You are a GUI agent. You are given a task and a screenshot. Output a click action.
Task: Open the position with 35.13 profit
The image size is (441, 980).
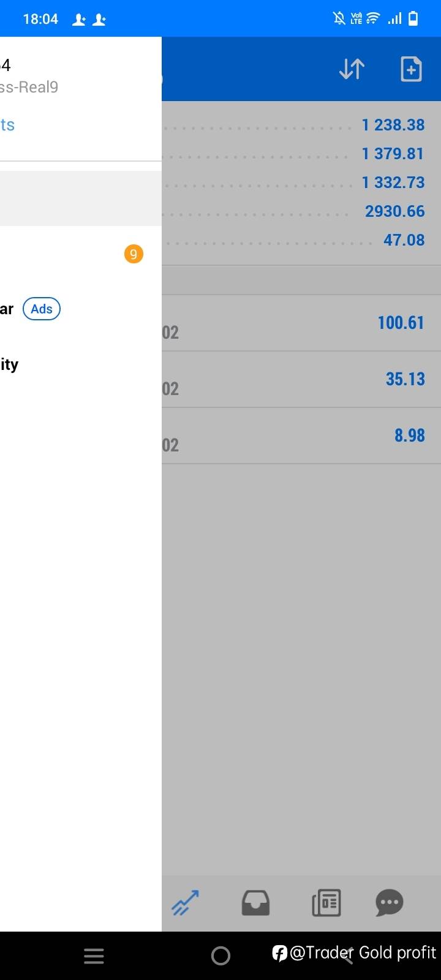[x=301, y=379]
